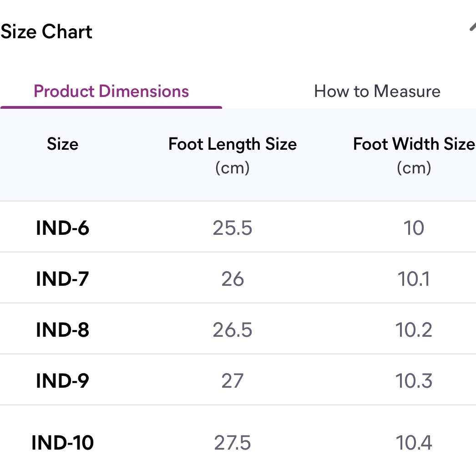Collapse the Size Chart section arrow
The width and height of the screenshot is (476, 476).
(472, 27)
